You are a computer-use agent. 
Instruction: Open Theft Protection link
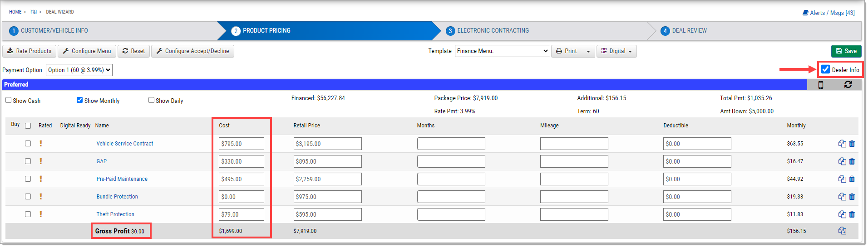(115, 214)
